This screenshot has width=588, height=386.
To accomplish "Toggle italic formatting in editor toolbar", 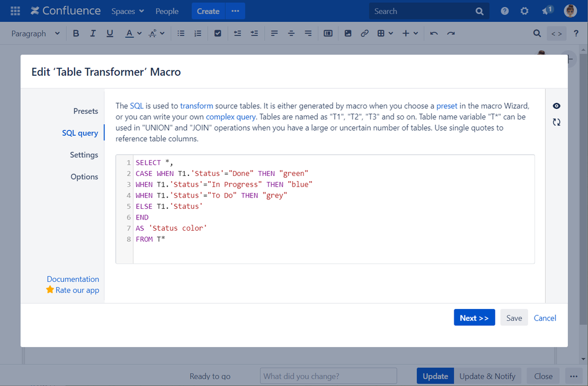I will (92, 34).
